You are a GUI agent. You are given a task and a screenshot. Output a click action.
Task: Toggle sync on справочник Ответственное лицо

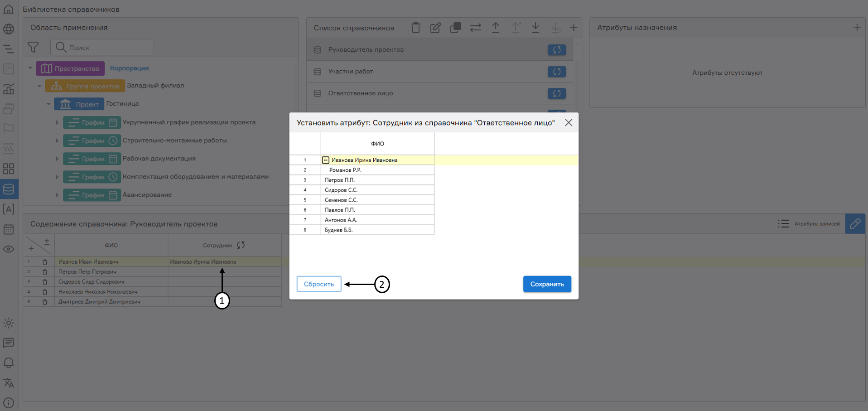point(557,93)
